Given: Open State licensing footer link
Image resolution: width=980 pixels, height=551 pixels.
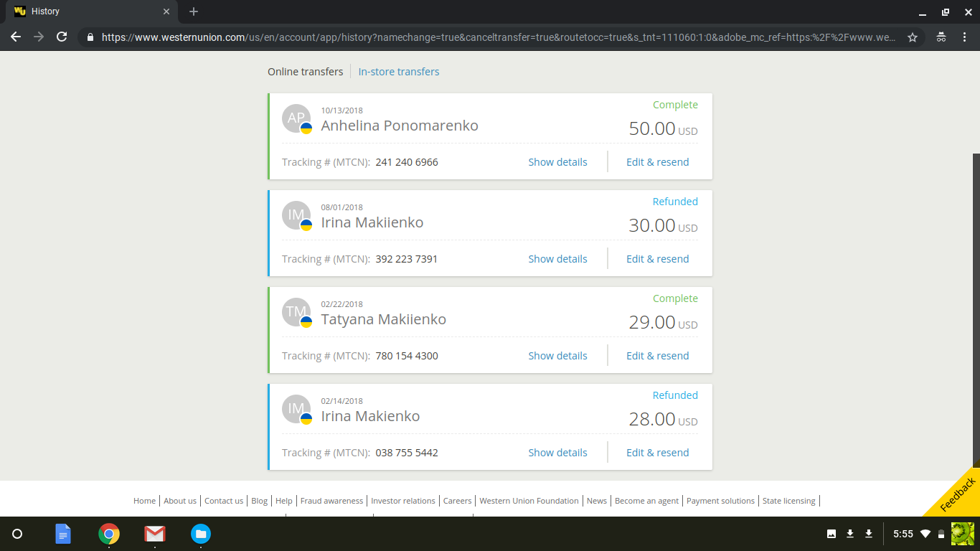Looking at the screenshot, I should pyautogui.click(x=789, y=501).
